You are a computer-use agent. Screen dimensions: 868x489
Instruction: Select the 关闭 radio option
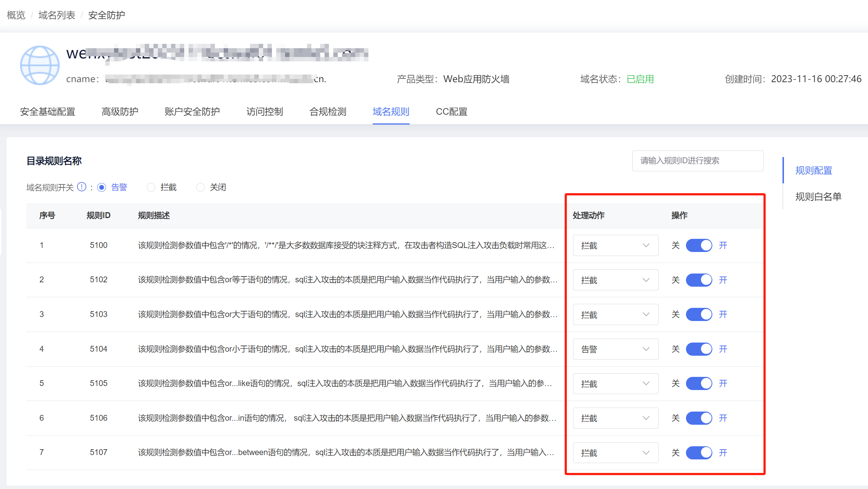coord(200,187)
